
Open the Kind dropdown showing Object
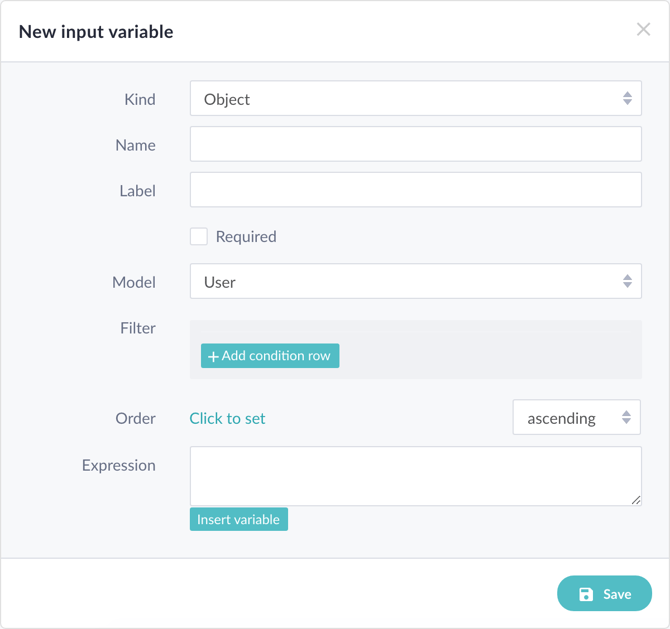(415, 98)
